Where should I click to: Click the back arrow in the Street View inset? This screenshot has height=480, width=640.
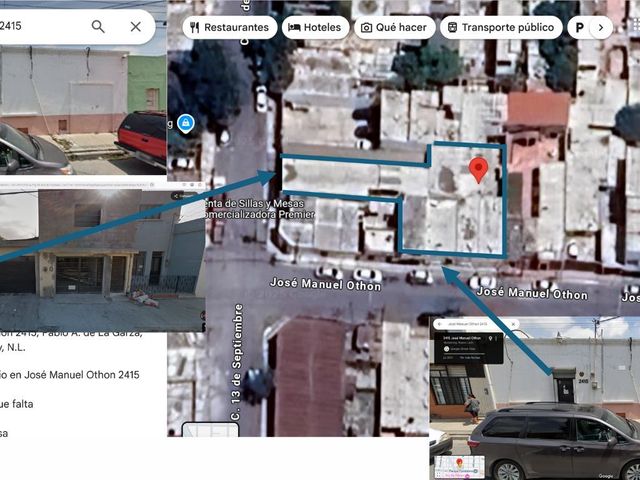click(440, 324)
